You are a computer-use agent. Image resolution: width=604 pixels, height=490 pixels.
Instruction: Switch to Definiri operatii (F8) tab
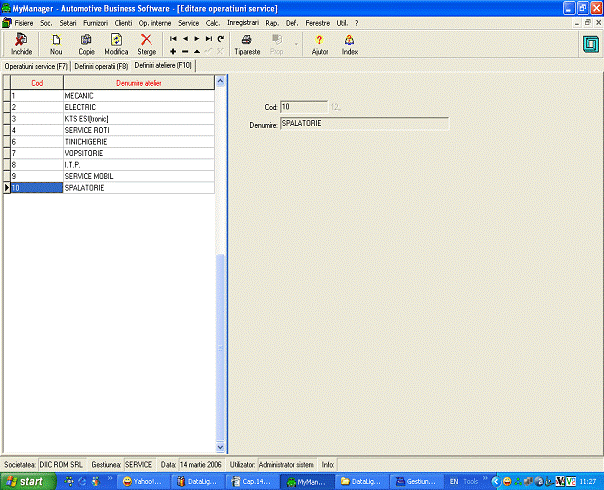pyautogui.click(x=101, y=66)
